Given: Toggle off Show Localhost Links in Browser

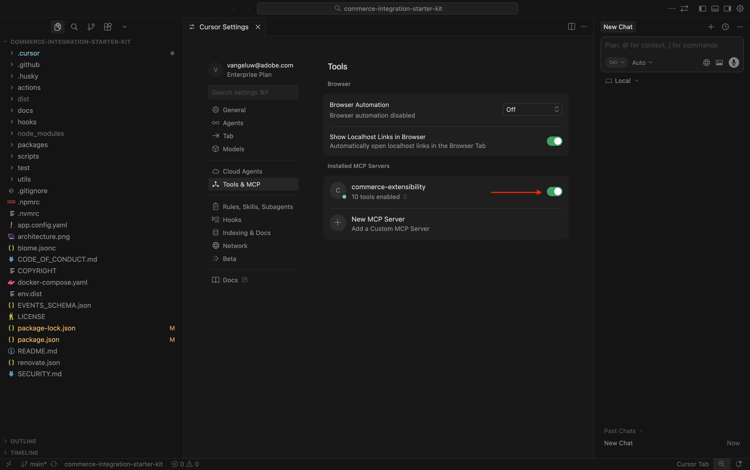Looking at the screenshot, I should [554, 141].
